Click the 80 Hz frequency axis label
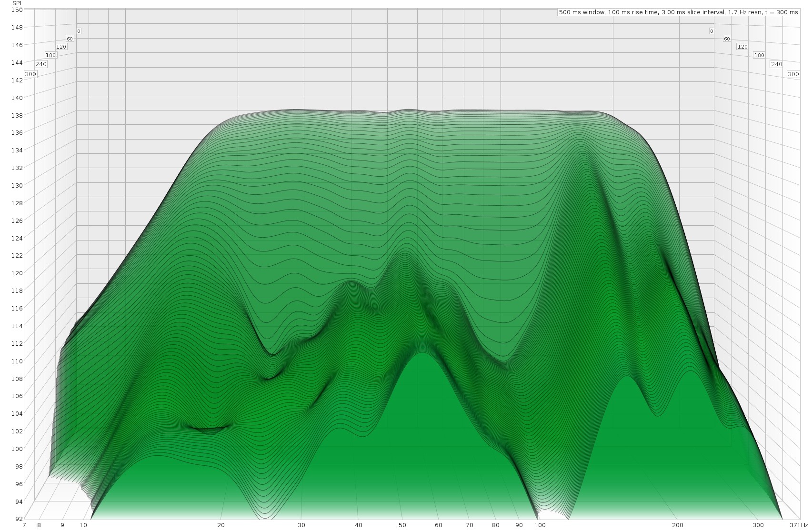 pyautogui.click(x=496, y=525)
